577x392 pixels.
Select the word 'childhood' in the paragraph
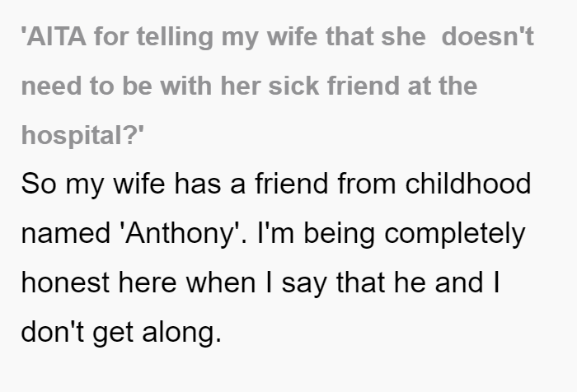click(x=467, y=183)
